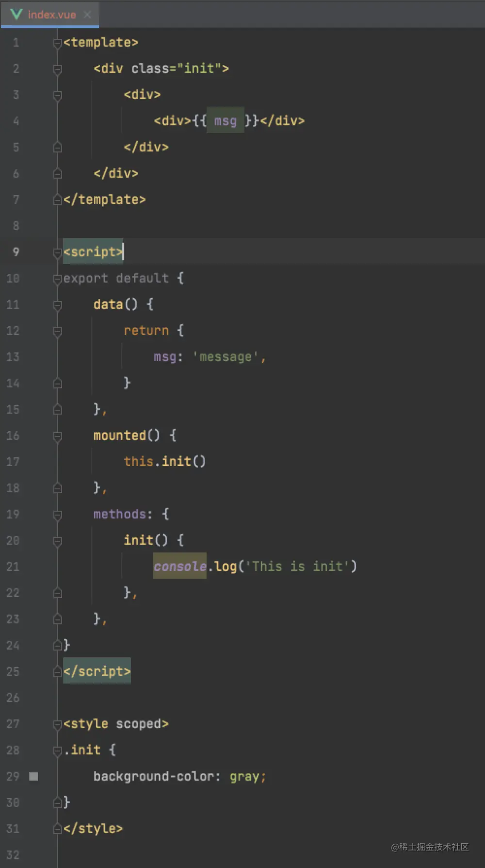Click the <style scoped> tag text
485x868 pixels.
click(116, 724)
